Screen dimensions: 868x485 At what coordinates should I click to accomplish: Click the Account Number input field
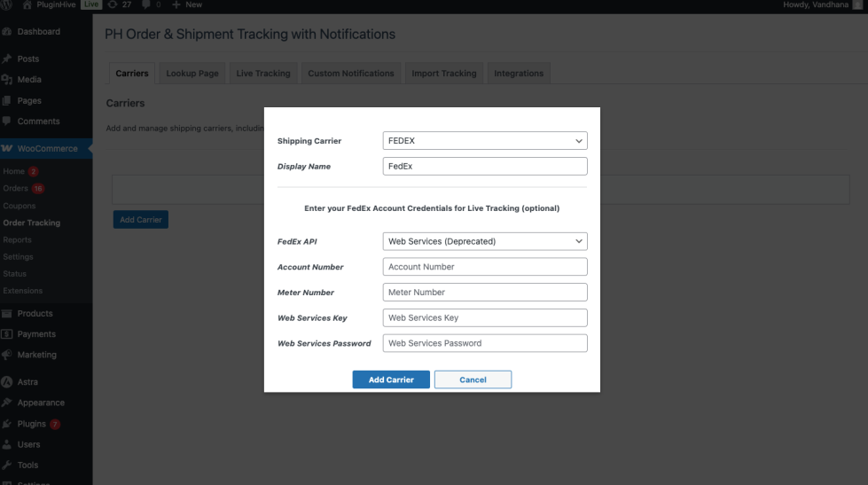[x=485, y=267]
